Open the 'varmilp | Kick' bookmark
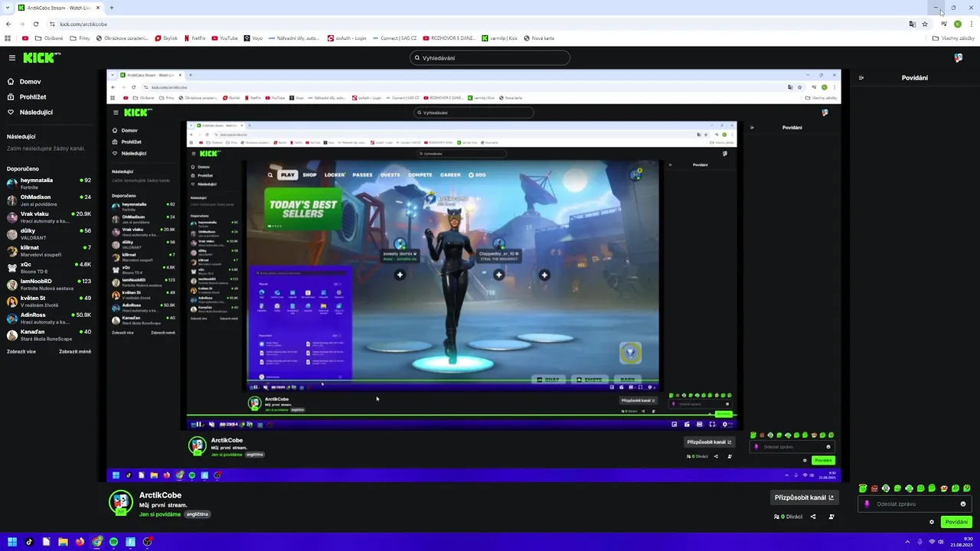Screen dimensions: 980x551 point(499,37)
